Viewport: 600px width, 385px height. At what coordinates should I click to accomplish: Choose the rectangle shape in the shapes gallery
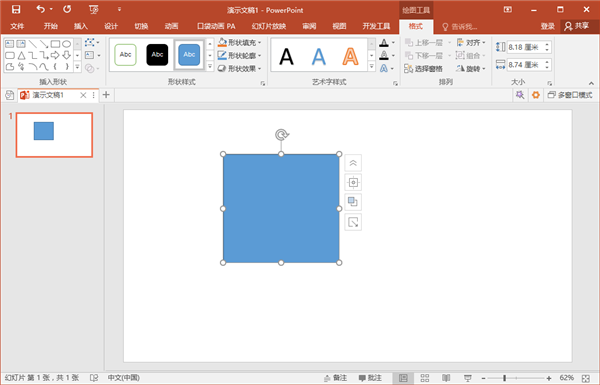(x=55, y=44)
